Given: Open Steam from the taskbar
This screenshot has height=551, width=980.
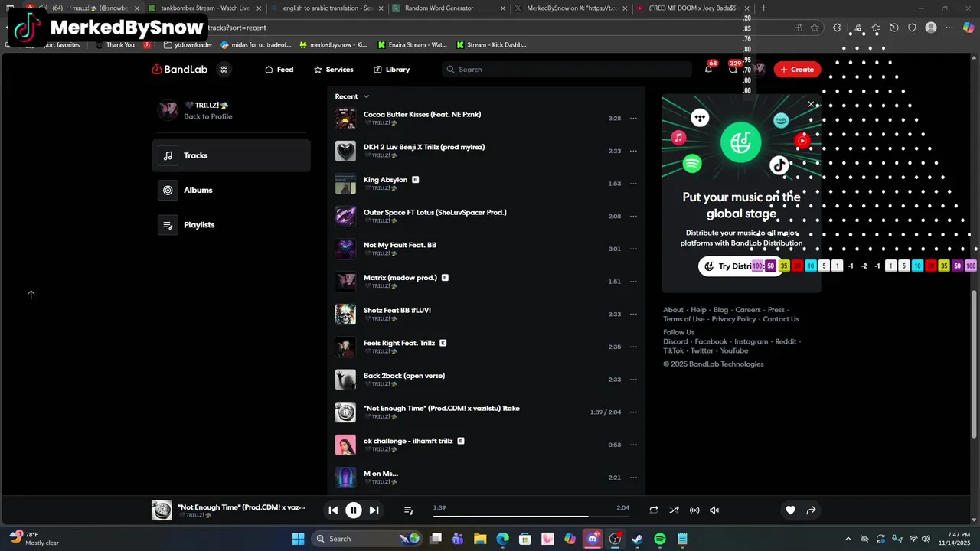Looking at the screenshot, I should [637, 539].
